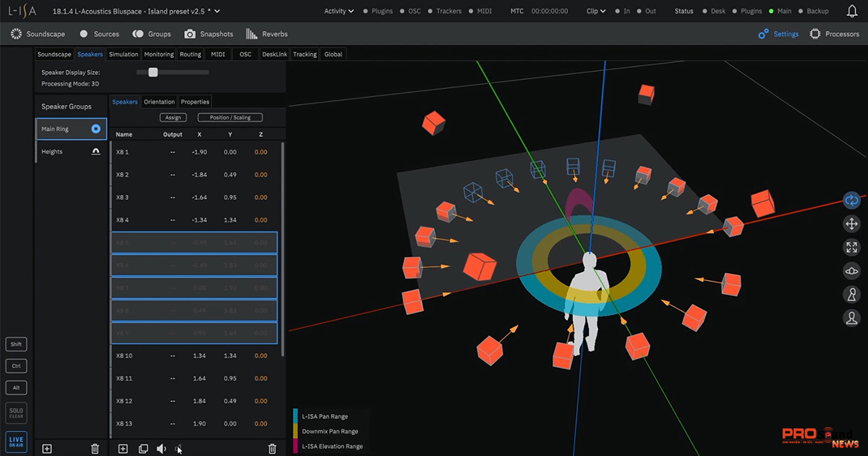The width and height of the screenshot is (868, 456).
Task: Toggle the Shift modifier key
Action: [16, 345]
